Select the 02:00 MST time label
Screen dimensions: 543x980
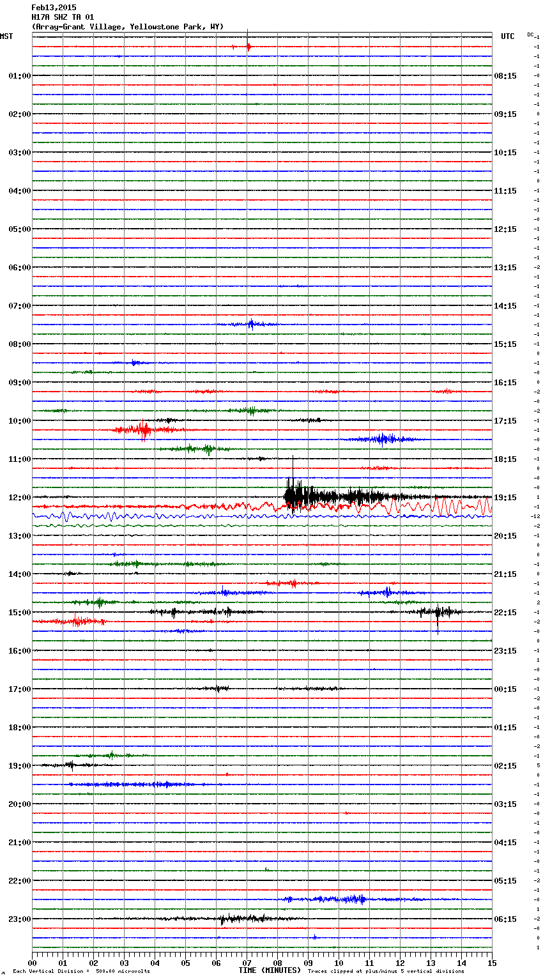[x=20, y=114]
